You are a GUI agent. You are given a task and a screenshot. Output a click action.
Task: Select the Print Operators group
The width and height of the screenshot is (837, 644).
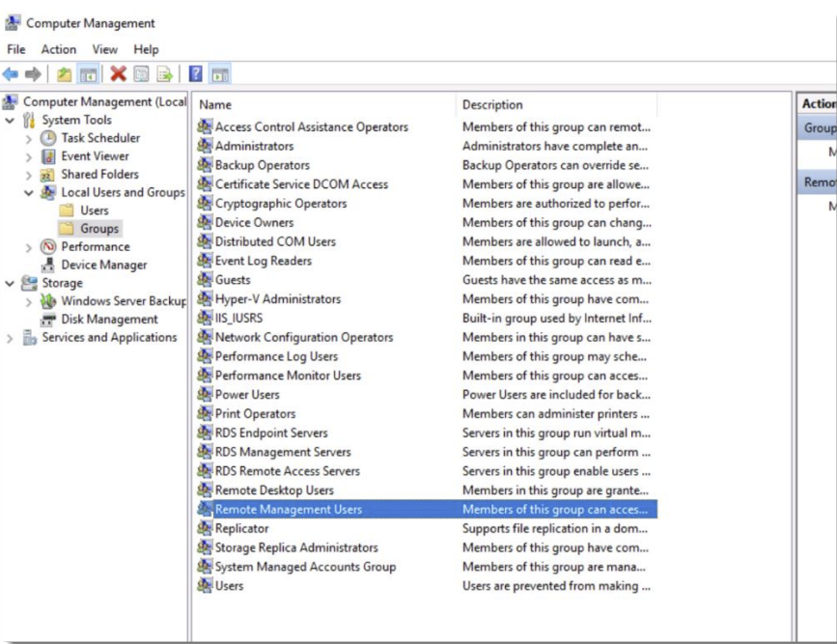255,414
